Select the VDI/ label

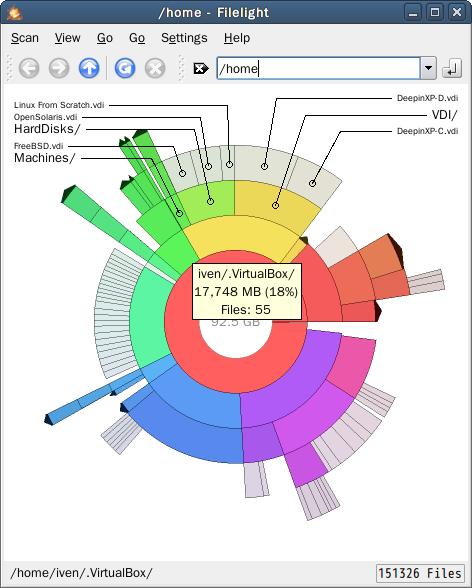(445, 115)
